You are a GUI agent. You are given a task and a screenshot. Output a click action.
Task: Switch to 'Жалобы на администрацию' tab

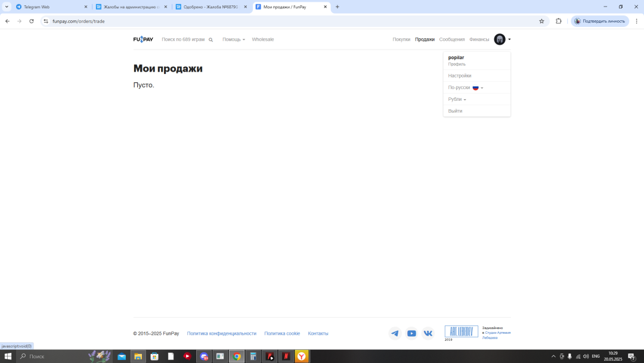coord(131,7)
